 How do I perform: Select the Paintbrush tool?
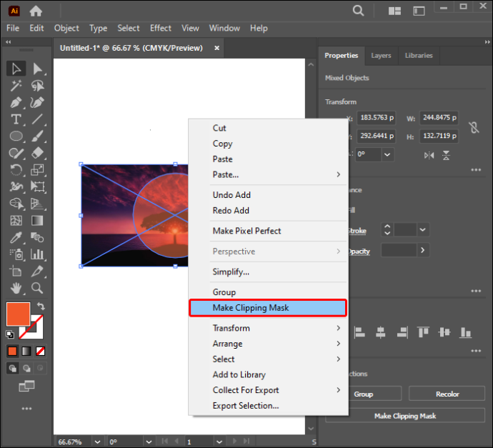point(37,136)
